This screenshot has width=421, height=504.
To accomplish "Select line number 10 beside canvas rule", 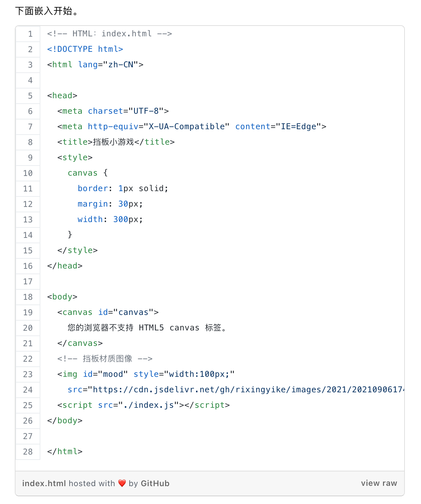I will click(28, 173).
